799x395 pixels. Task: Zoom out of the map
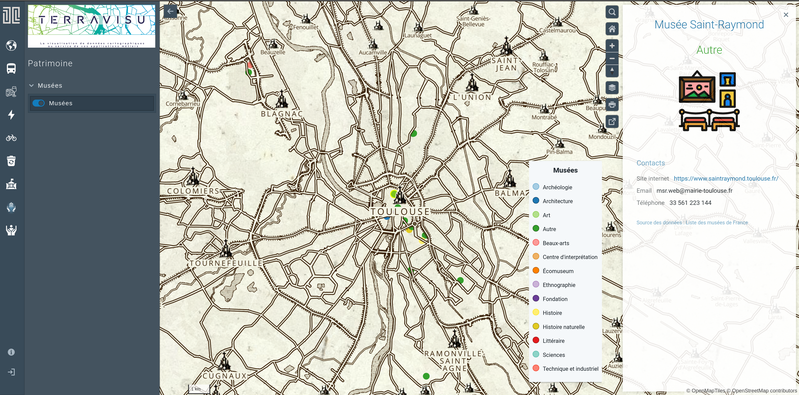tap(612, 58)
